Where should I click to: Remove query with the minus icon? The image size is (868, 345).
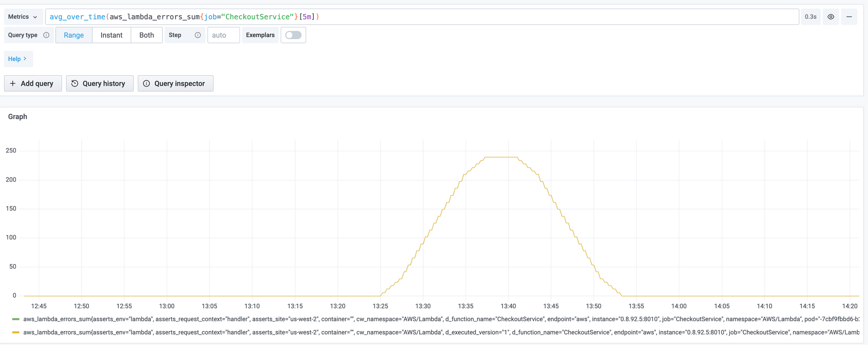pos(849,17)
